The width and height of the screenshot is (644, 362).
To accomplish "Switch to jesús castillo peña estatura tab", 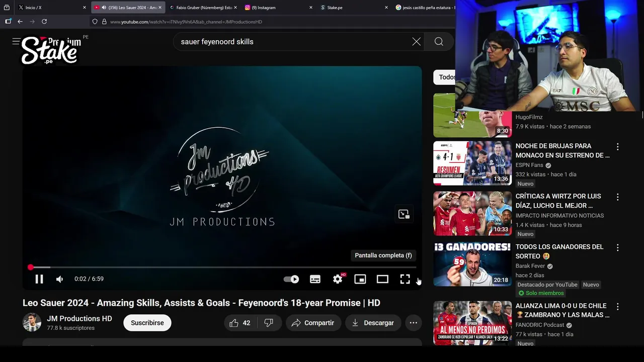I will click(x=425, y=8).
